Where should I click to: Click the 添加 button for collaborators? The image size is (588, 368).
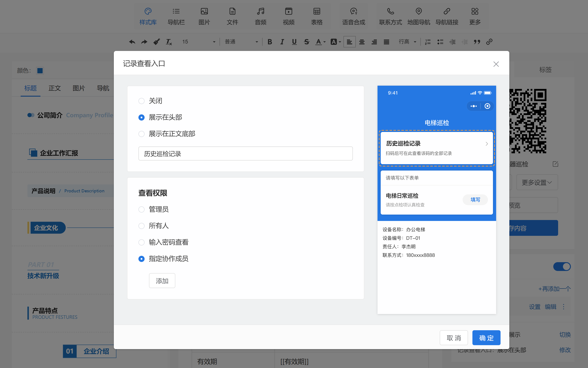(162, 281)
